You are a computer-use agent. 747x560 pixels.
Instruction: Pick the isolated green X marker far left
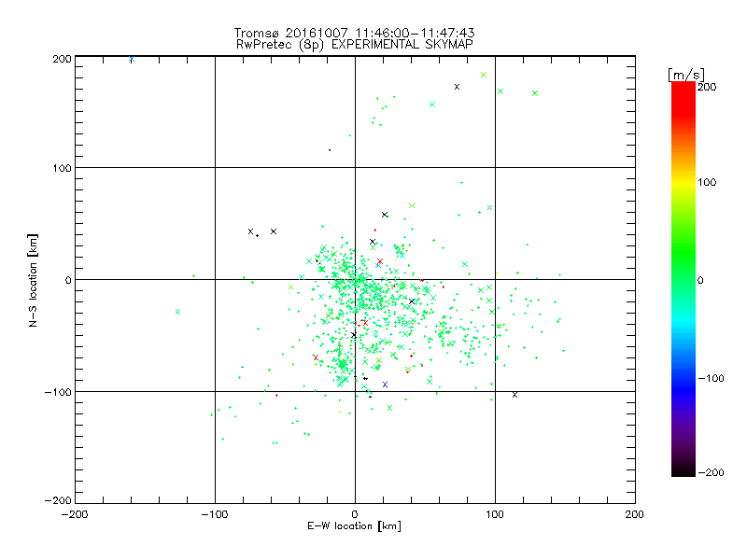(x=177, y=312)
